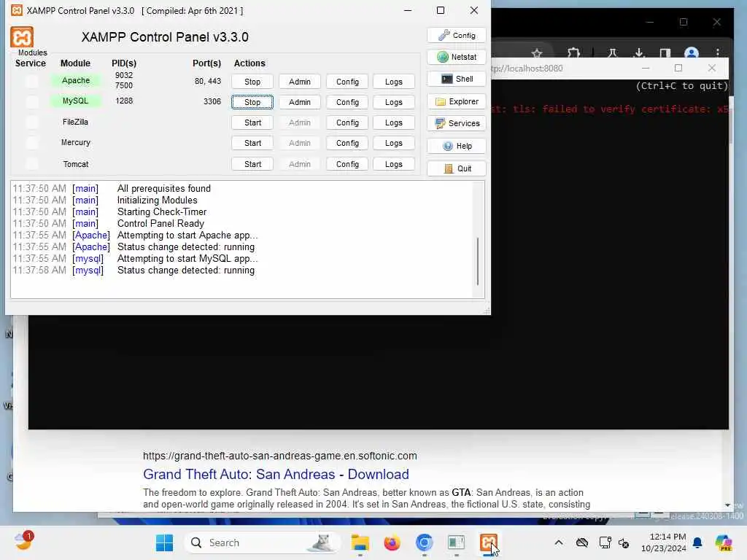Viewport: 747px width, 560px height.
Task: Open Explorer from XAMPP panel
Action: click(x=457, y=101)
